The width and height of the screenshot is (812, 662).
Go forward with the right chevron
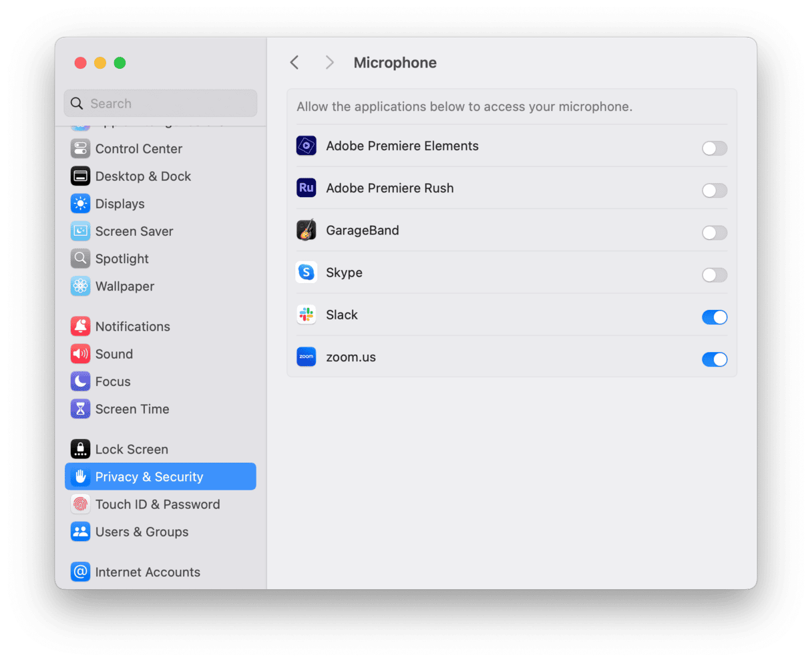tap(329, 63)
